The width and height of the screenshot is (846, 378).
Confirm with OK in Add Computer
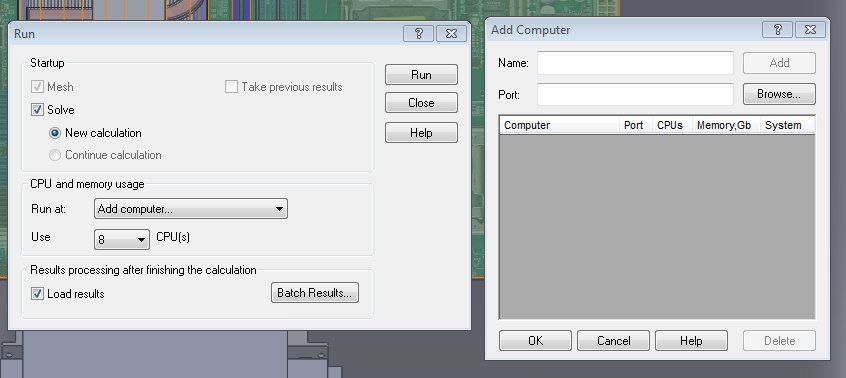tap(535, 341)
